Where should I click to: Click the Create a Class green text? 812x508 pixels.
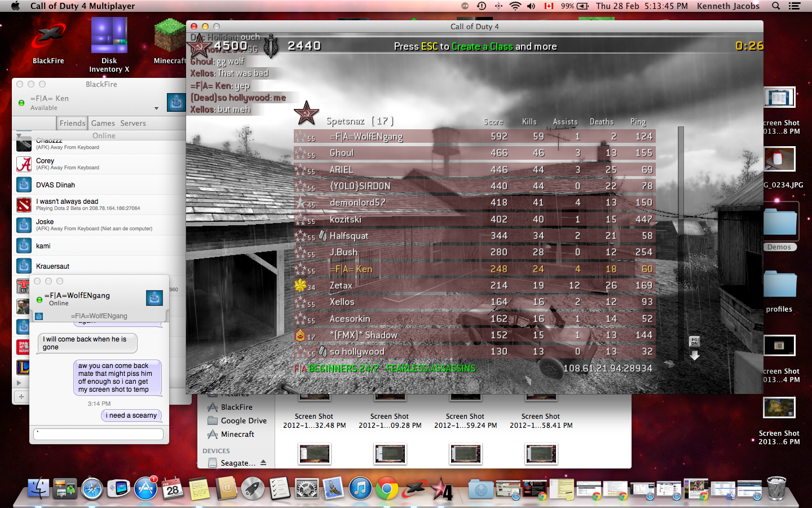482,46
